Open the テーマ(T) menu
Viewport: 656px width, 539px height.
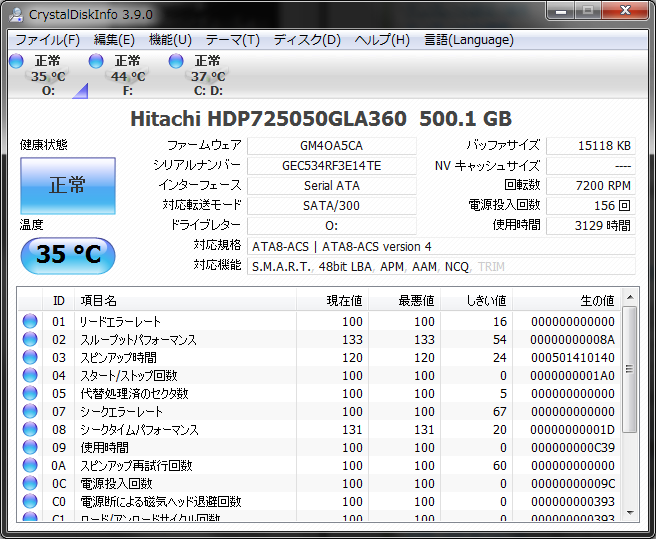click(233, 40)
